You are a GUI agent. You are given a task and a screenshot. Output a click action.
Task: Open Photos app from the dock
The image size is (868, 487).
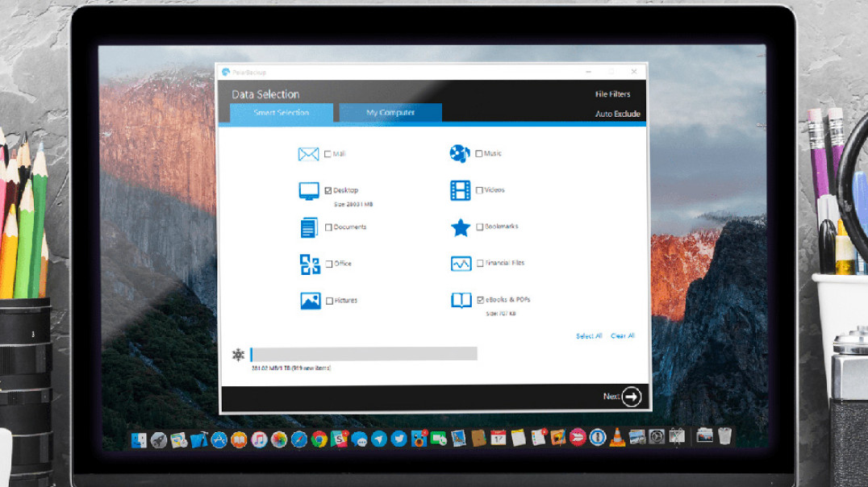(x=279, y=440)
